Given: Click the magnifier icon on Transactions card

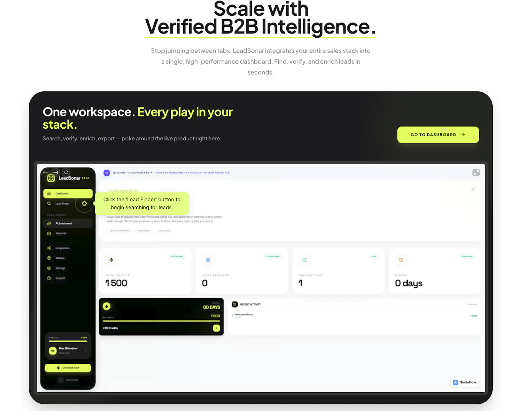Looking at the screenshot, I should (x=305, y=260).
